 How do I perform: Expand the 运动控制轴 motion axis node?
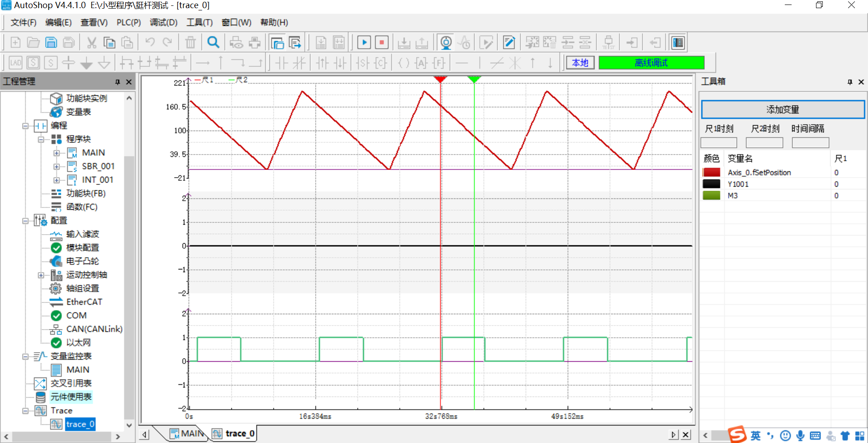point(41,275)
